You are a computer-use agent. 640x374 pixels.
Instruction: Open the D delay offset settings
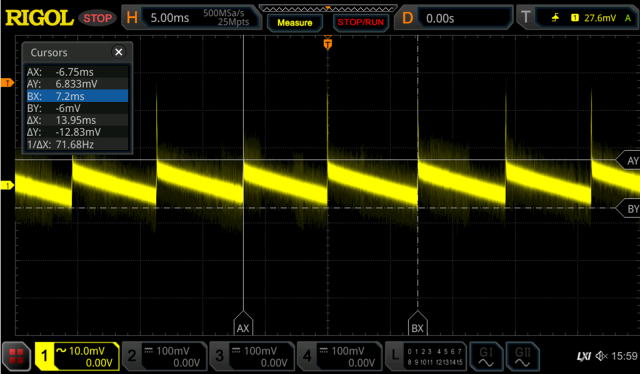454,18
